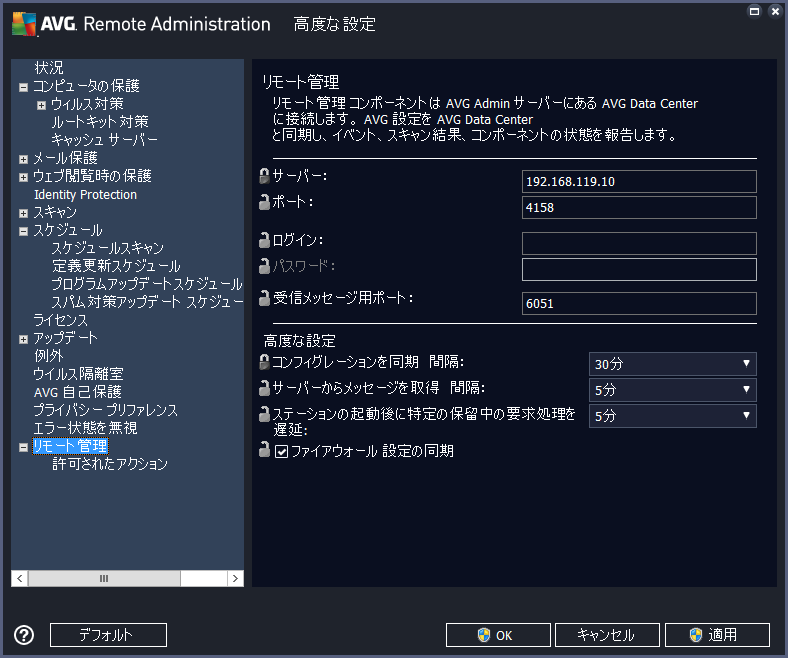788x658 pixels.
Task: Click the lock icon beside パスワード
Action: [x=264, y=266]
